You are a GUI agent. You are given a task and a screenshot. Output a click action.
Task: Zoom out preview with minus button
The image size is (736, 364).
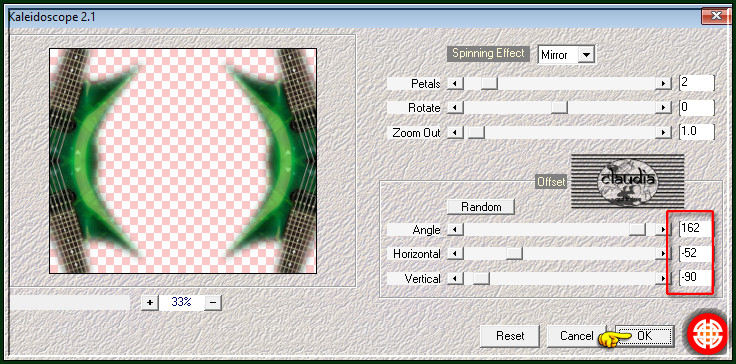point(213,302)
